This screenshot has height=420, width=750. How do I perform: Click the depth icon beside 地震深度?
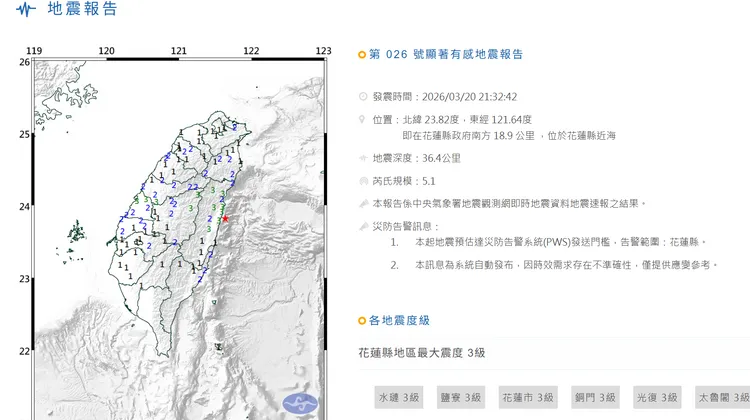[363, 158]
